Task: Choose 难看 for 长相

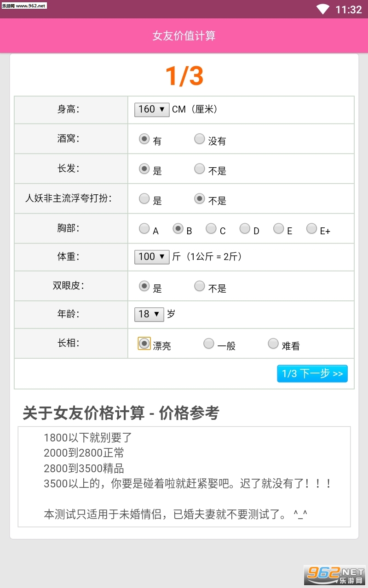Action: [x=273, y=343]
